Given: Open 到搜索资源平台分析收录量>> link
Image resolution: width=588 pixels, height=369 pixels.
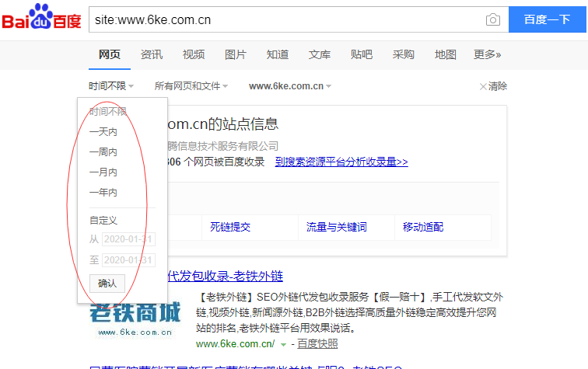Looking at the screenshot, I should coord(341,162).
